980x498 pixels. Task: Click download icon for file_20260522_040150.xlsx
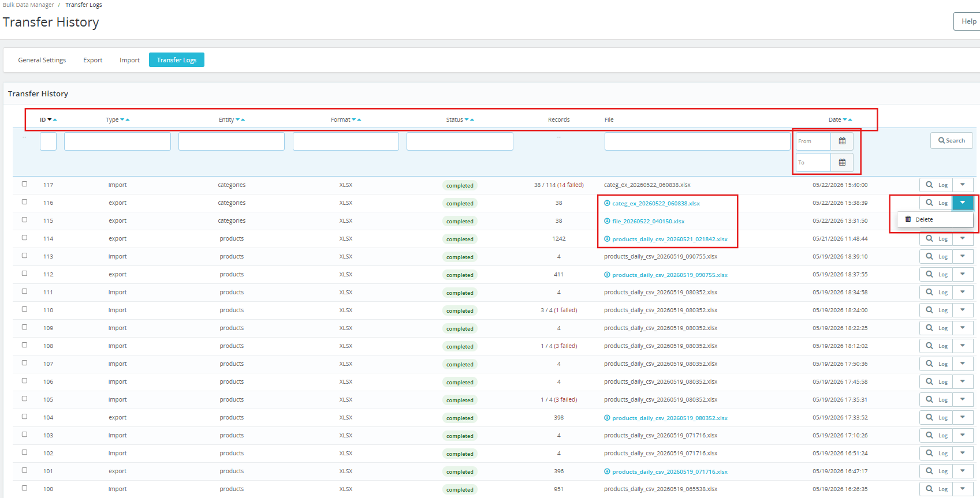coord(607,221)
